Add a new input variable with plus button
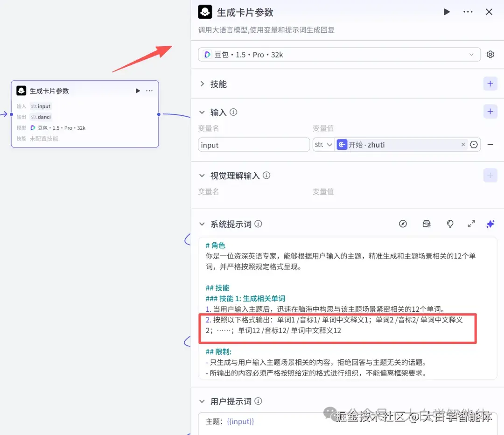The image size is (504, 435). pos(490,112)
